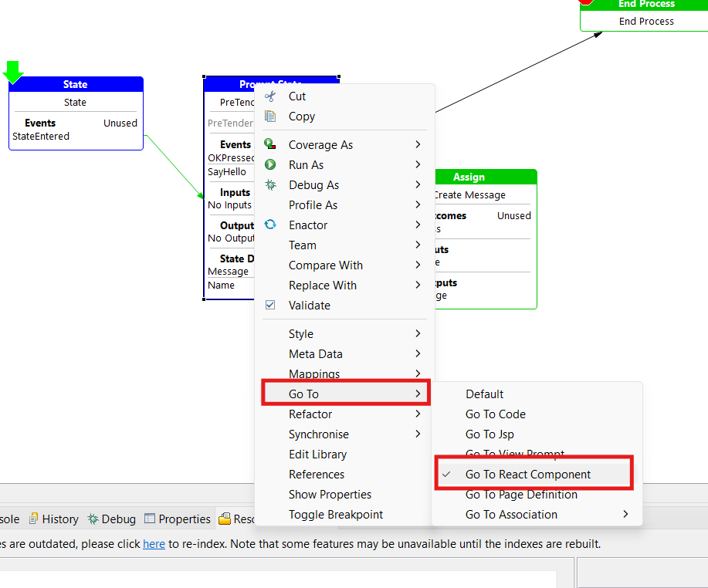Expand the Debug As submenu arrow

pos(418,184)
